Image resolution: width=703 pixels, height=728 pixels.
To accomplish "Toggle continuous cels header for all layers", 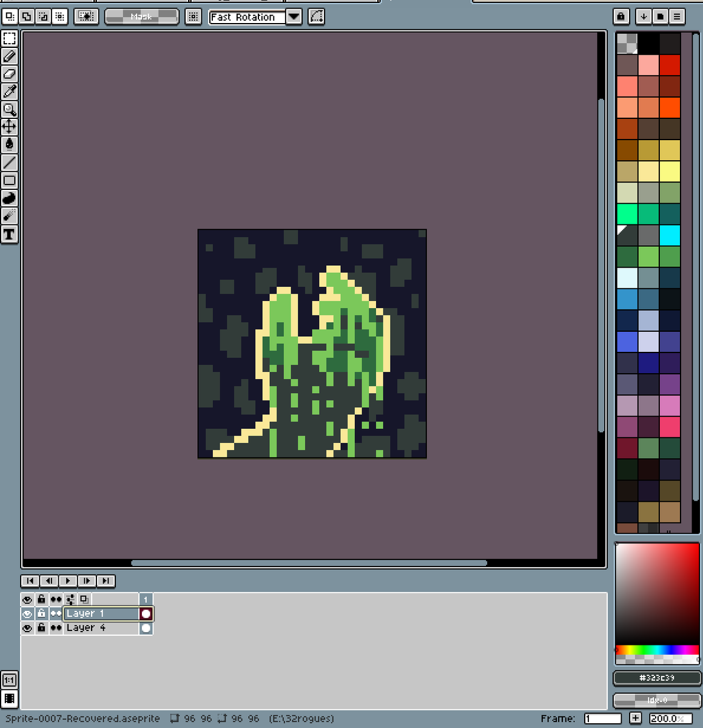I will click(x=56, y=599).
